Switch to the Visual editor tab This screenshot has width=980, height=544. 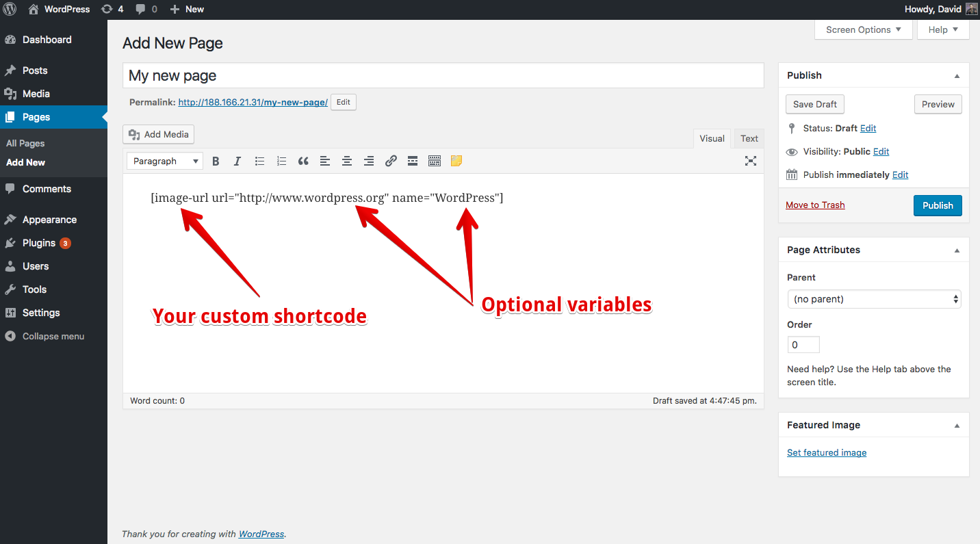[712, 138]
